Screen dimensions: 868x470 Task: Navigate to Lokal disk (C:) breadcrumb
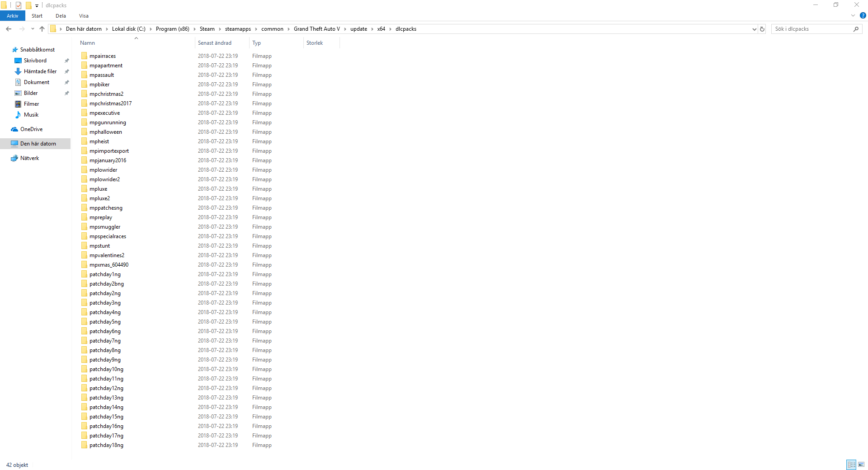(x=129, y=29)
